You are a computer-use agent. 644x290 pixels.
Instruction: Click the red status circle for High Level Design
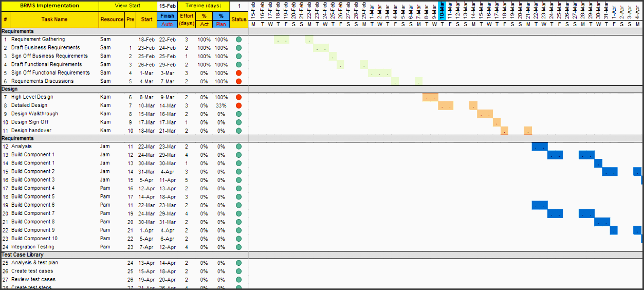click(x=238, y=97)
